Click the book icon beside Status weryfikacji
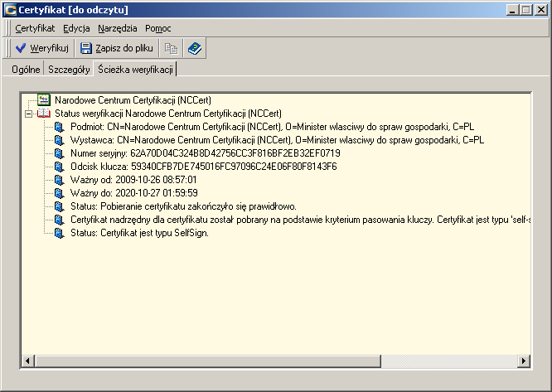The width and height of the screenshot is (552, 392). (x=44, y=114)
